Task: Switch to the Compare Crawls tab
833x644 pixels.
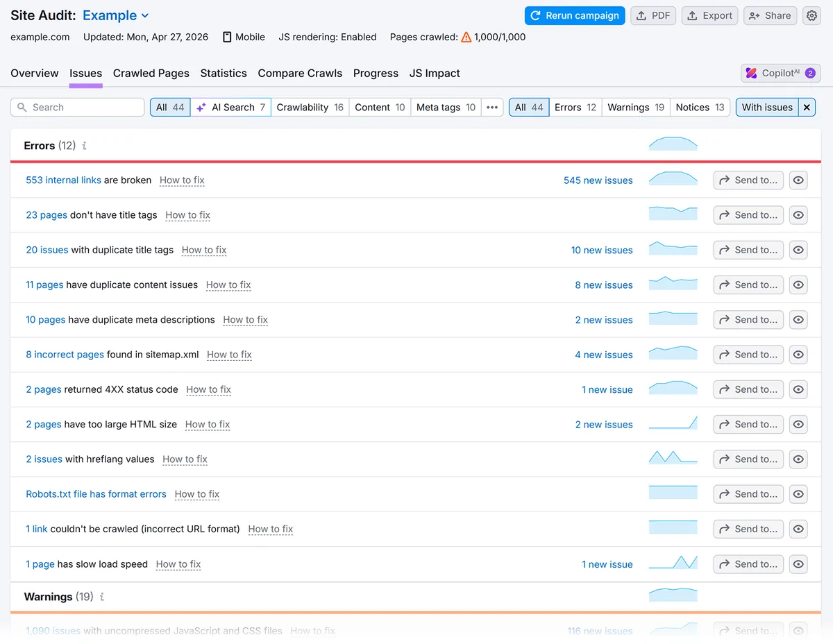Action: (300, 73)
